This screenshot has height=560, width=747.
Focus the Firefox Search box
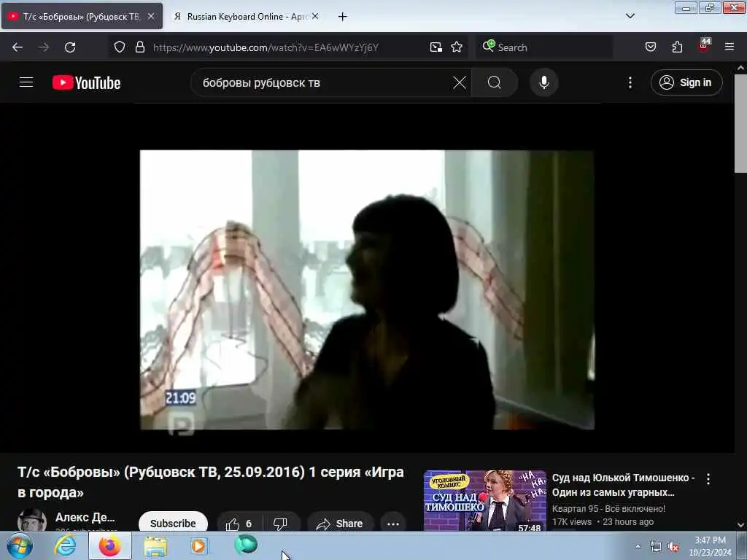(543, 47)
